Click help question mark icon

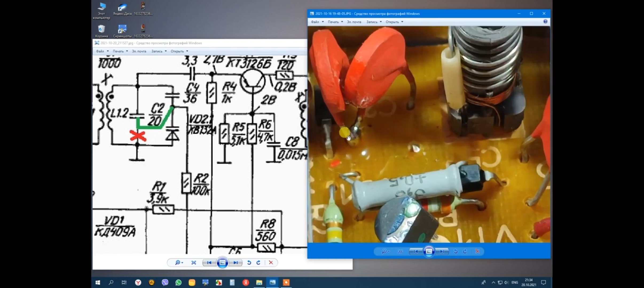[545, 22]
